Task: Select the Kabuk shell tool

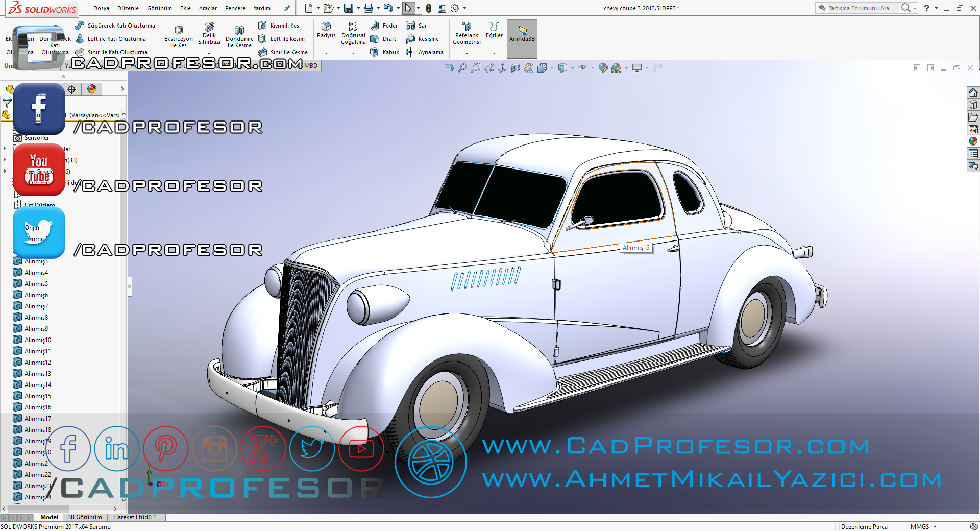Action: click(x=385, y=52)
